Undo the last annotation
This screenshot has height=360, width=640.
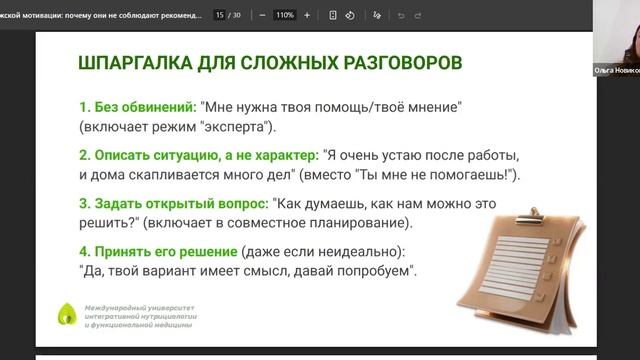(401, 16)
